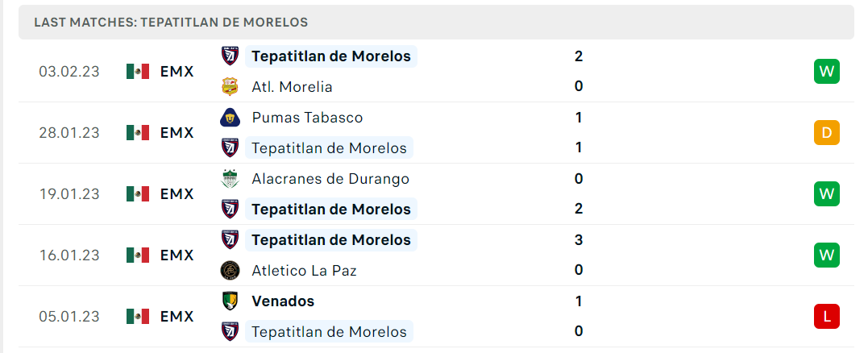Open Atl. Morelia team link
Image resolution: width=868 pixels, height=353 pixels.
click(292, 87)
